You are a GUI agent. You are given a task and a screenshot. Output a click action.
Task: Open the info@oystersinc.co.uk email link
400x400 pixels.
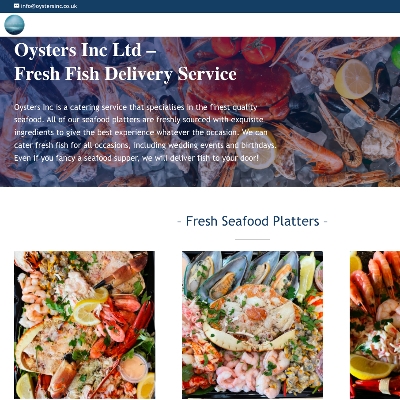point(49,6)
